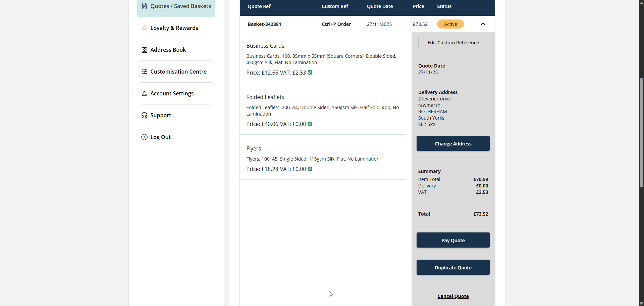This screenshot has height=306, width=644.
Task: Click the Loyalty & Rewards star icon
Action: 144,28
